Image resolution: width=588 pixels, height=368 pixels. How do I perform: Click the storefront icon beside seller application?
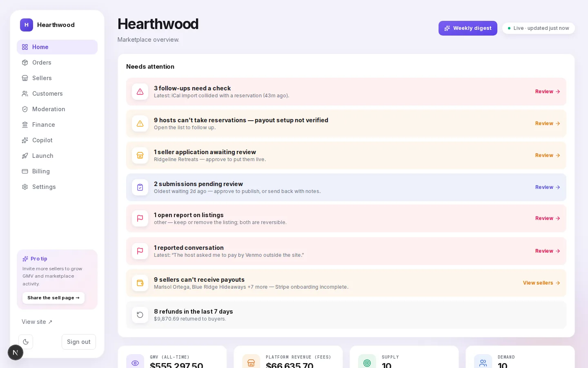(140, 155)
